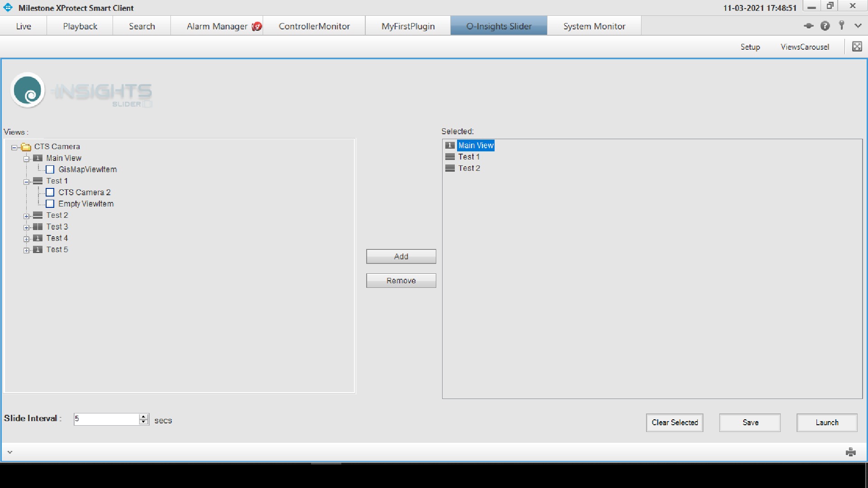Select GisMapViewItem label in the tree
Screen dimensions: 868x488
point(88,169)
